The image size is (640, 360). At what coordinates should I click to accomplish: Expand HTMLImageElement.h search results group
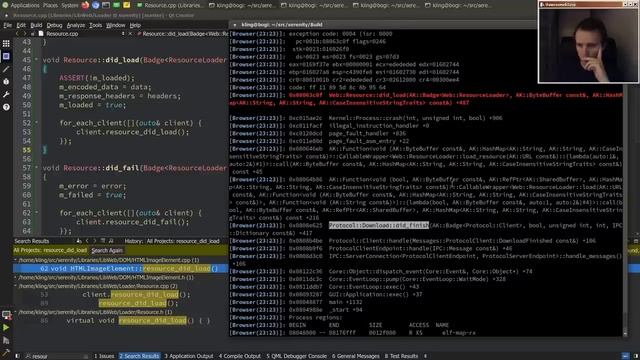pos(16,278)
